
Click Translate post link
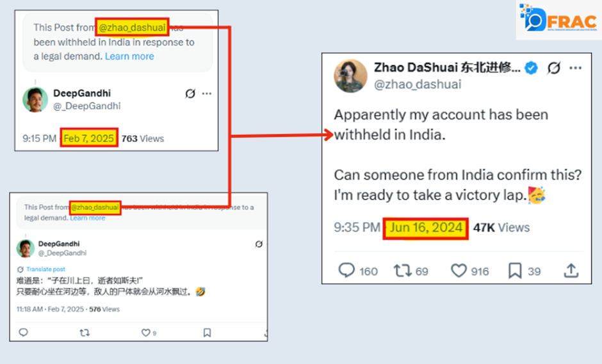[x=45, y=269]
